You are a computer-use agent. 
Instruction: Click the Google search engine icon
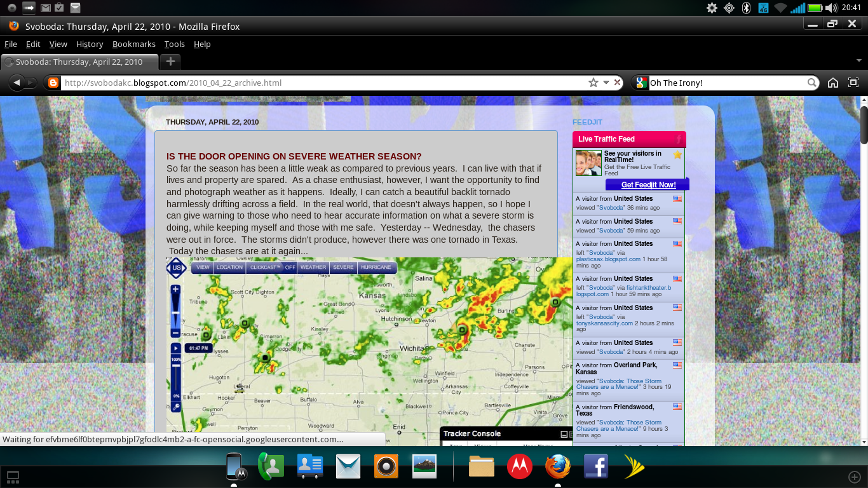[641, 83]
